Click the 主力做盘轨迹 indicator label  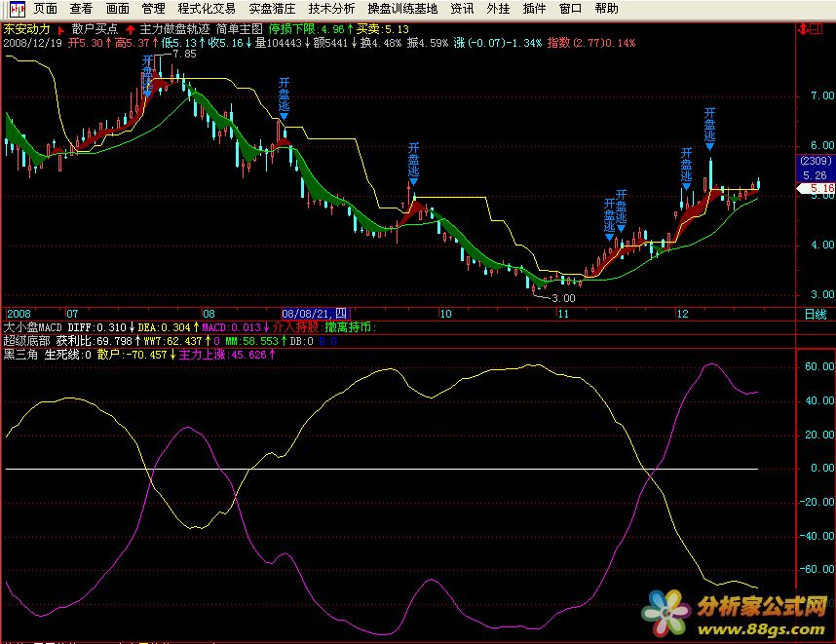tap(174, 29)
